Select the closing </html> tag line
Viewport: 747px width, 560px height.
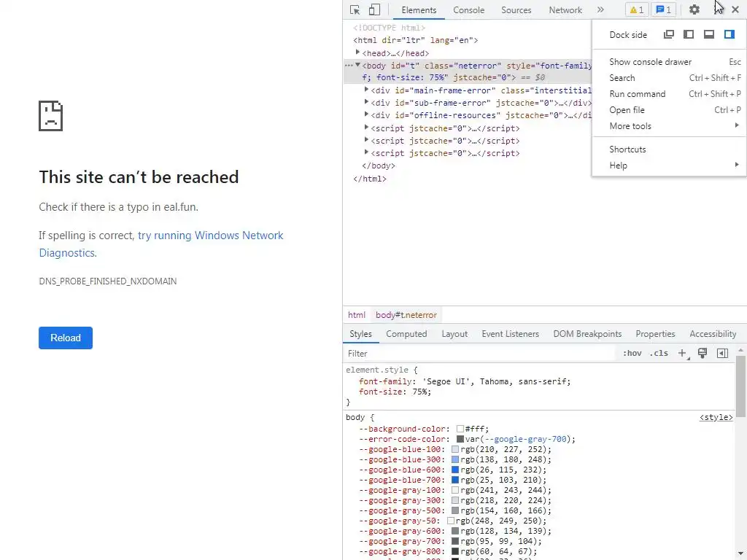370,179
